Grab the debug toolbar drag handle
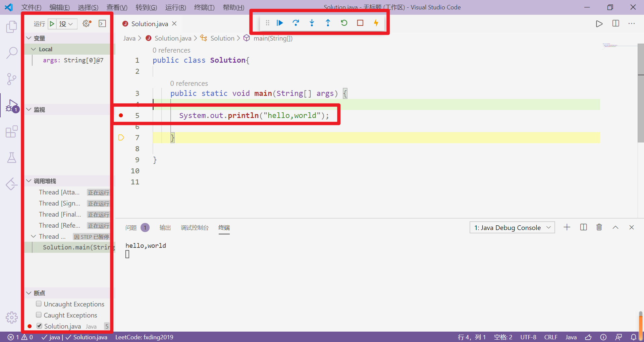Image resolution: width=644 pixels, height=342 pixels. coord(267,23)
